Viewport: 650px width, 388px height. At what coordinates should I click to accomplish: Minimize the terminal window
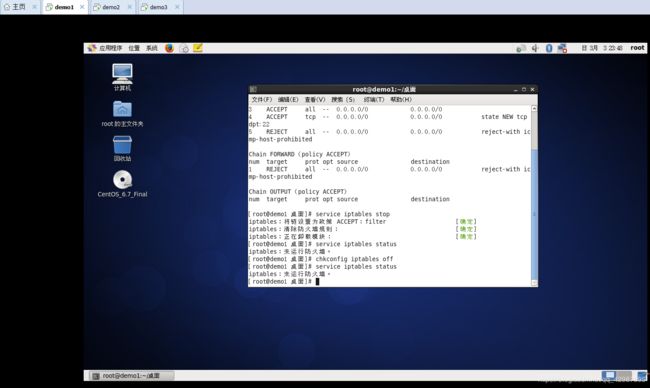(516, 90)
